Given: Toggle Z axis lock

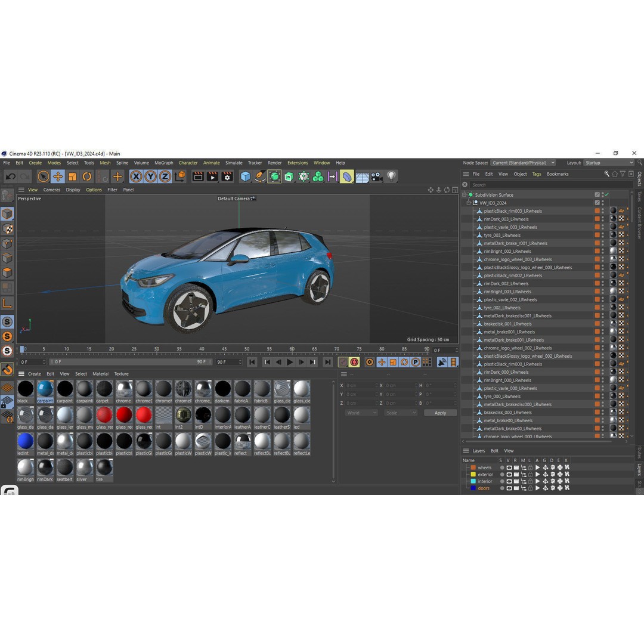Looking at the screenshot, I should tap(165, 177).
